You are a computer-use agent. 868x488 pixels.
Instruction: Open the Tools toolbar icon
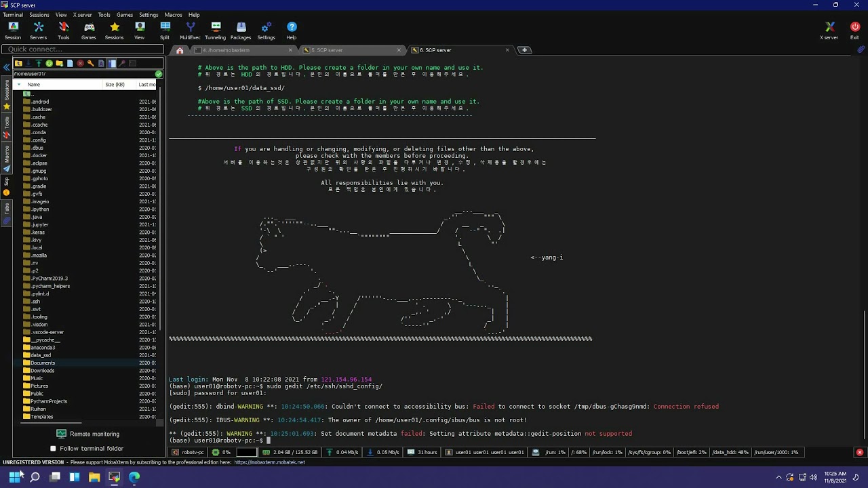point(64,30)
